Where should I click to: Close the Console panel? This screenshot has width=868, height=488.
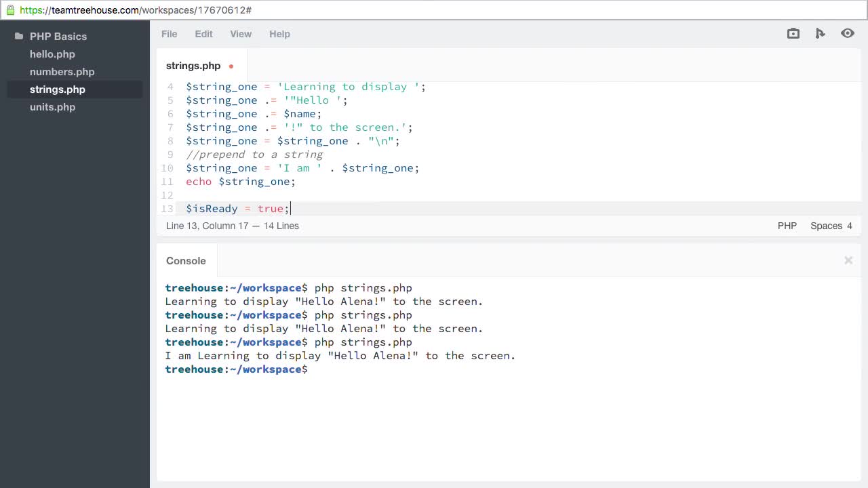tap(848, 260)
